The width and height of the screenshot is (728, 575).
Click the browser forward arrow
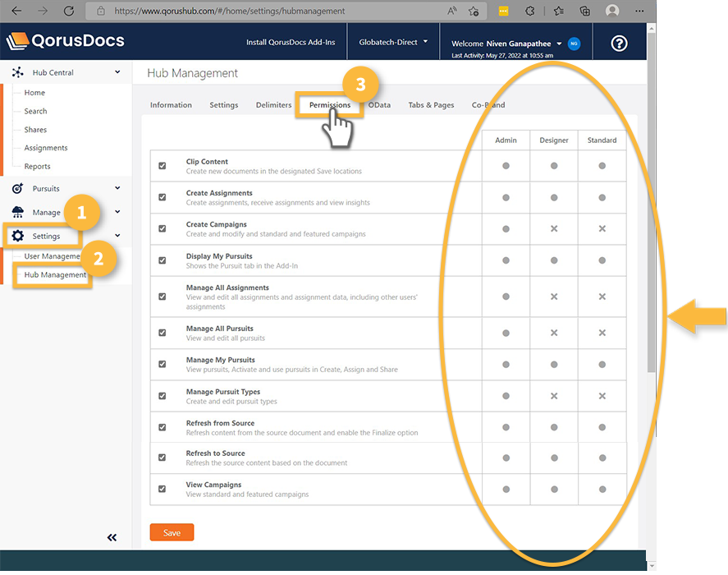(x=43, y=11)
